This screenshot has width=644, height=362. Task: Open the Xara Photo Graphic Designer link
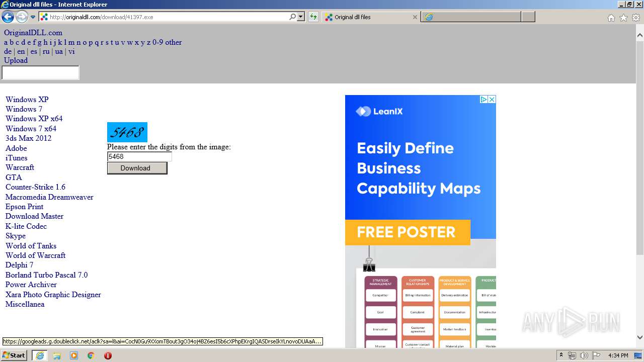[x=53, y=295]
